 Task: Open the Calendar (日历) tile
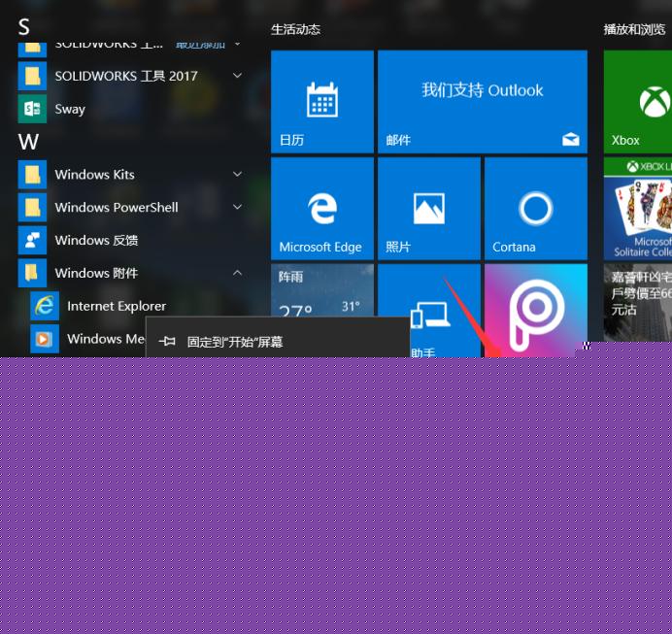tap(322, 102)
